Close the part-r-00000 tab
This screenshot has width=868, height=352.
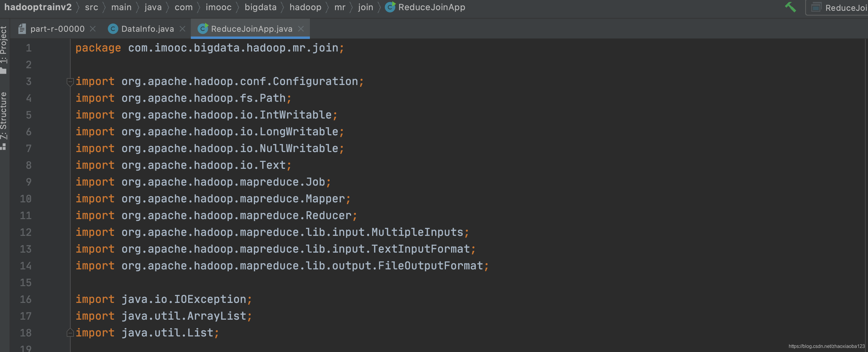tap(93, 29)
